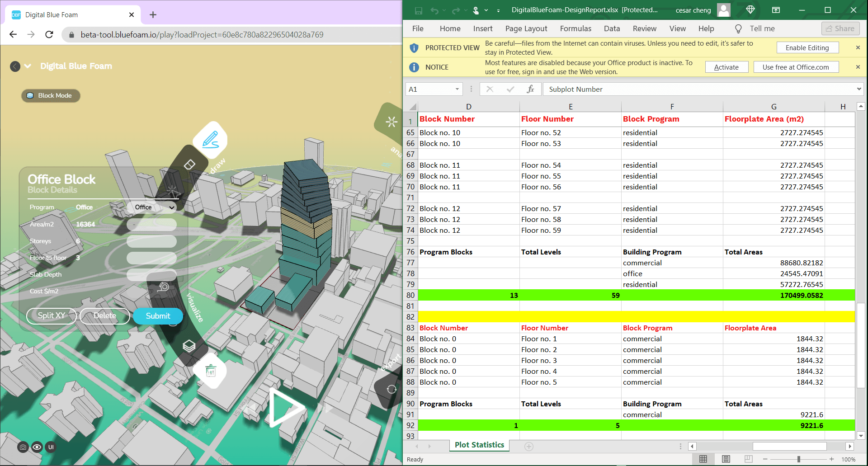Click the large play button in the viewport

287,407
